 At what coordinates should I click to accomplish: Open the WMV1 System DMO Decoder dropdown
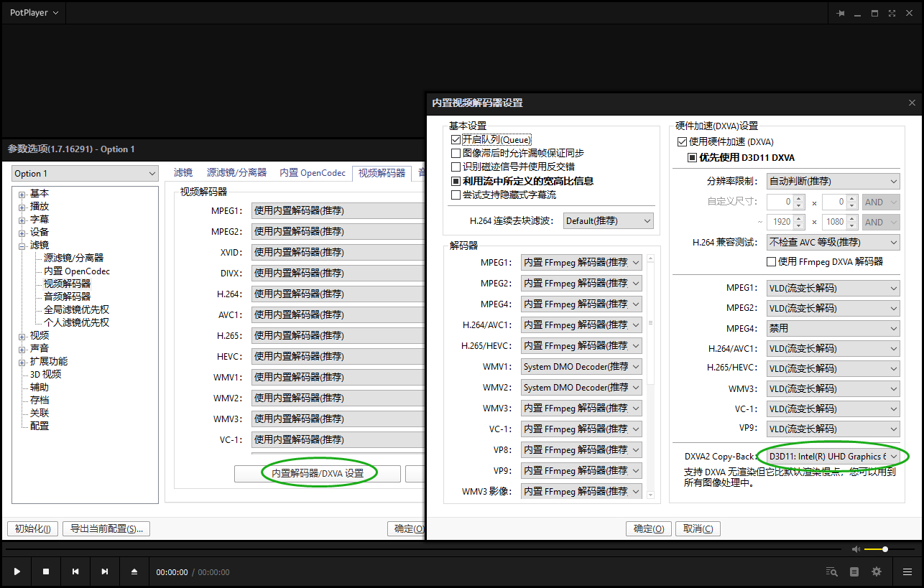coord(581,366)
